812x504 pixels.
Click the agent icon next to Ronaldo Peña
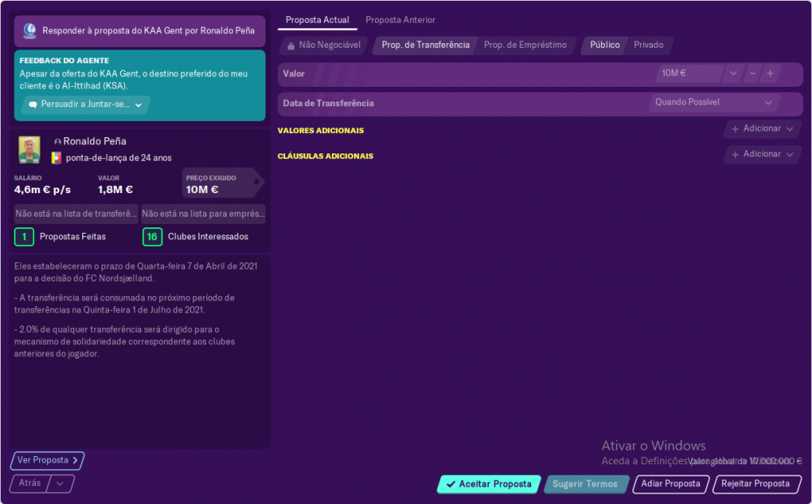(58, 142)
